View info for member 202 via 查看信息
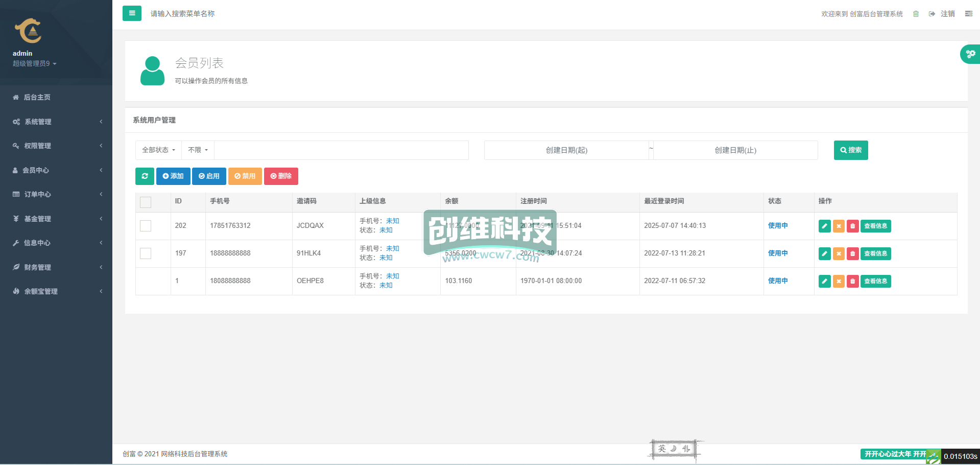 (876, 226)
